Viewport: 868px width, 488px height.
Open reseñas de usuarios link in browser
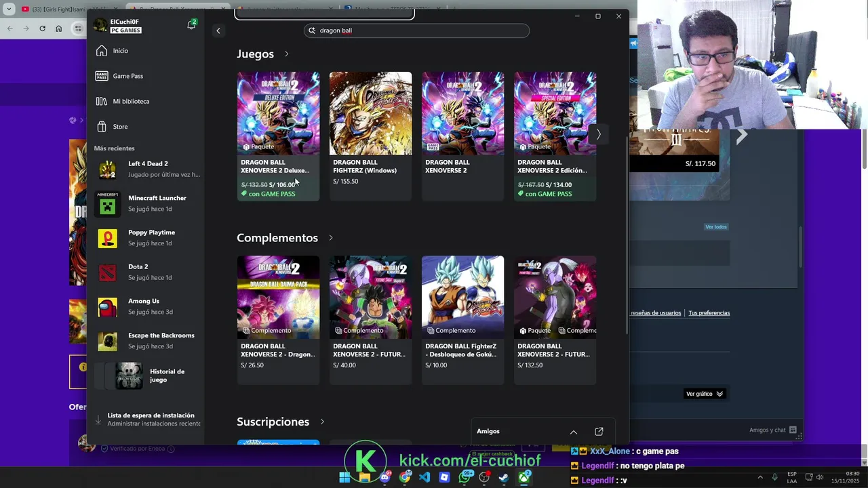click(x=656, y=313)
